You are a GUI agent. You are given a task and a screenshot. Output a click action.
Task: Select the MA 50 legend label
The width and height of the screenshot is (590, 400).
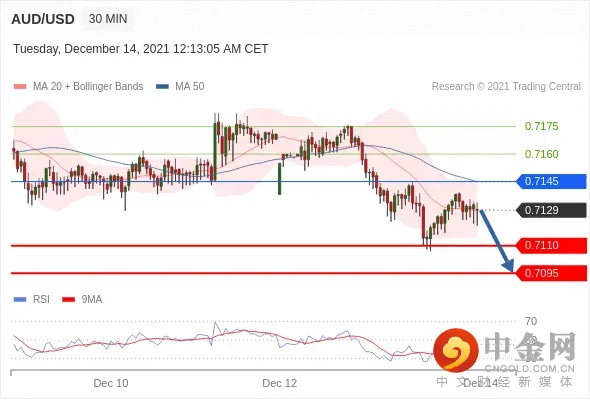point(190,87)
